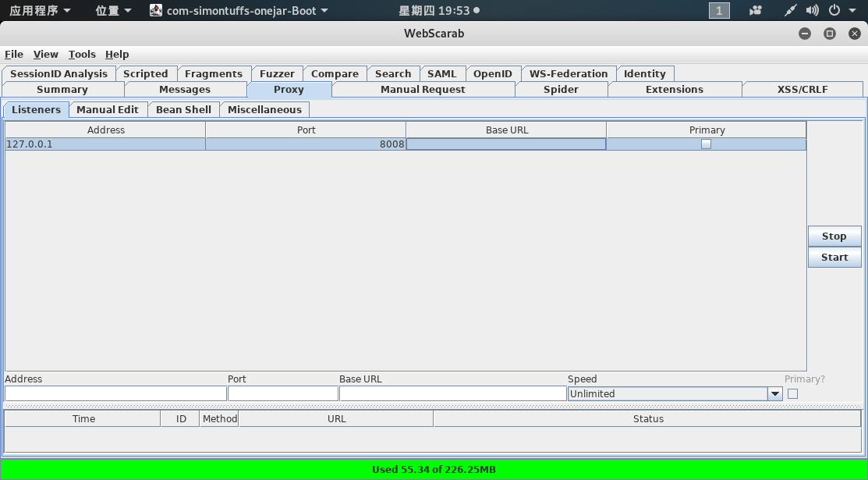Minimize the WebScarab window

tap(805, 34)
